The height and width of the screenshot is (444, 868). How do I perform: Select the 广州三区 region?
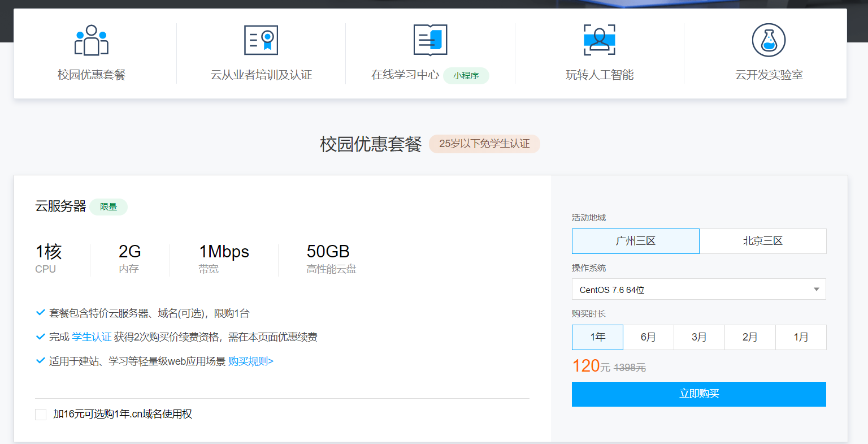coord(636,241)
